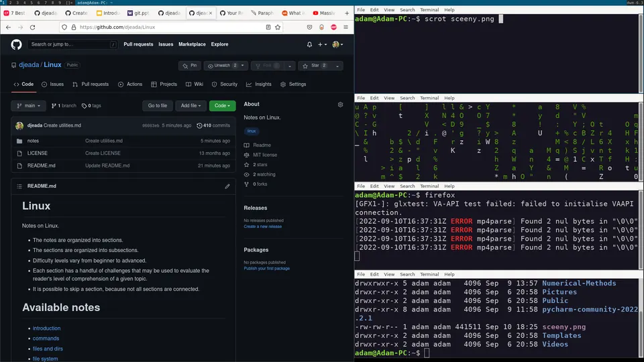Viewport: 644px width, 362px height.
Task: Reload the page in Firefox
Action: coord(32,27)
